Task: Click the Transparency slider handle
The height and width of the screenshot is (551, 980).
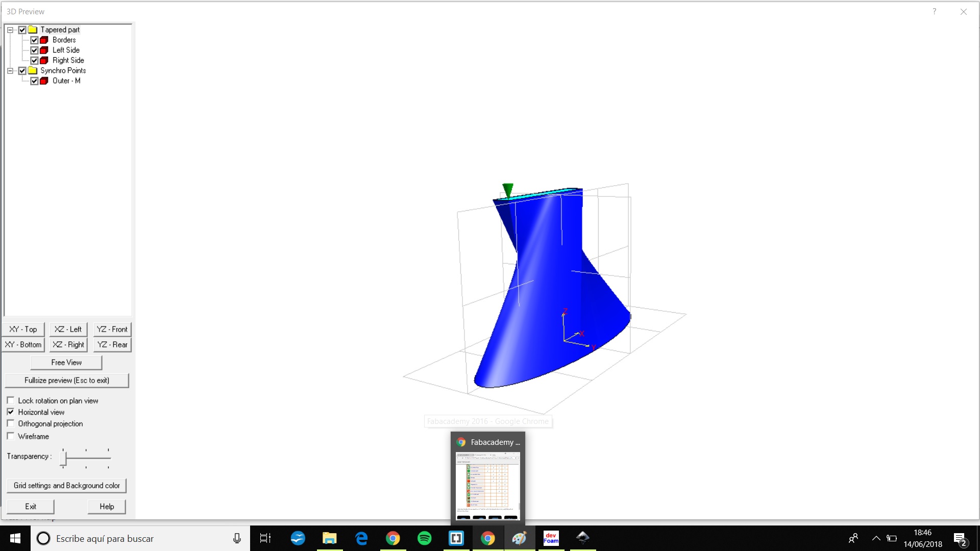Action: (63, 458)
